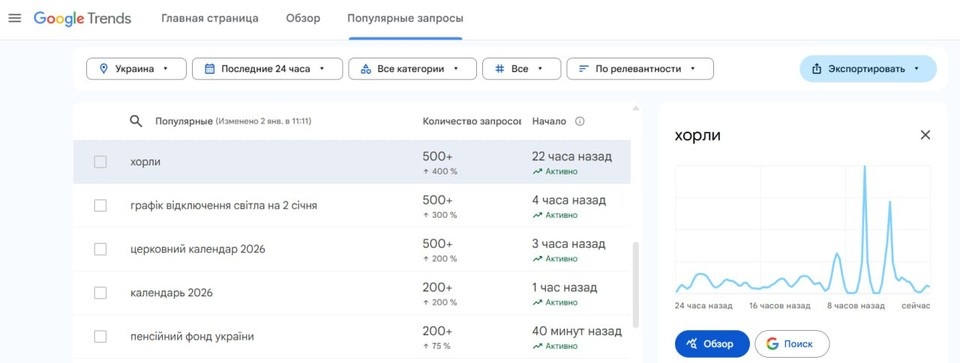
Task: Click the церковний календар 2026 query
Action: click(x=198, y=249)
